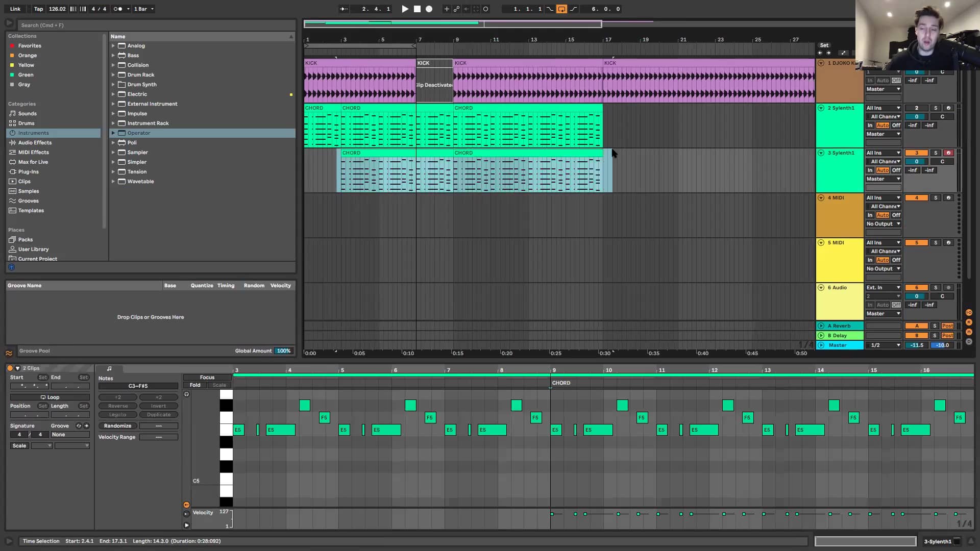This screenshot has width=980, height=551.
Task: Collapse the 1 DJOKO track with its header arrow
Action: click(x=820, y=63)
